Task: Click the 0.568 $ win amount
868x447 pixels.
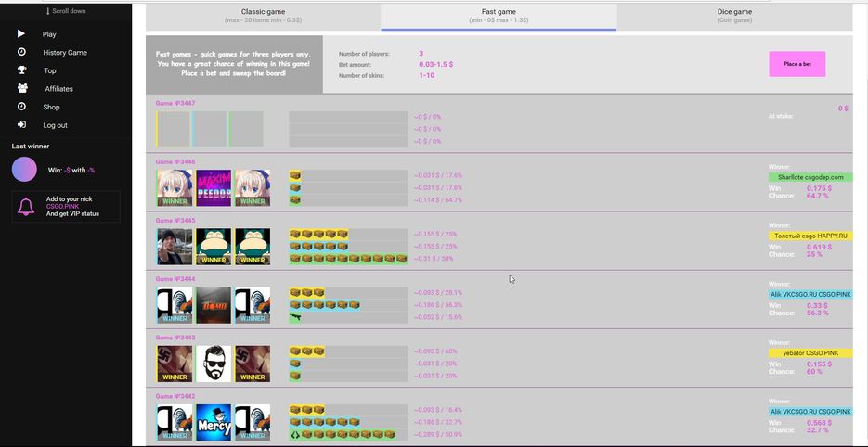Action: [820, 423]
